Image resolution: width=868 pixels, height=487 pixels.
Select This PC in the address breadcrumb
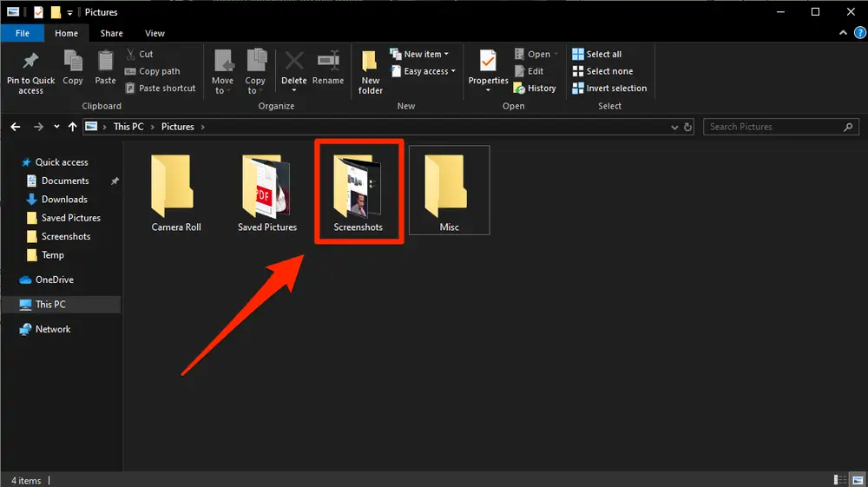128,127
